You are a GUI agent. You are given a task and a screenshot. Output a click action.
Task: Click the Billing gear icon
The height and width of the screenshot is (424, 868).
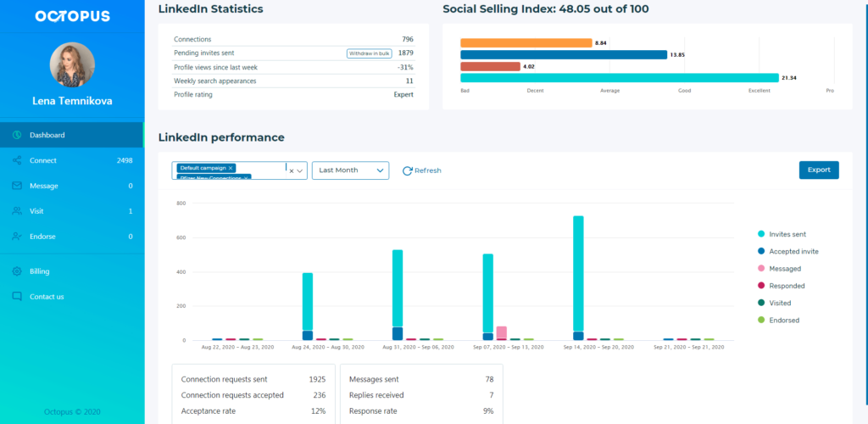pyautogui.click(x=17, y=271)
